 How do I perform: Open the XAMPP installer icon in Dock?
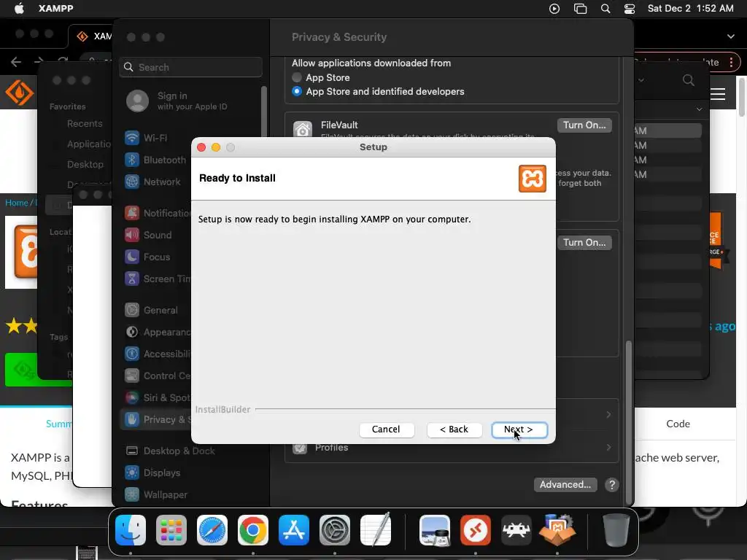[x=557, y=529]
